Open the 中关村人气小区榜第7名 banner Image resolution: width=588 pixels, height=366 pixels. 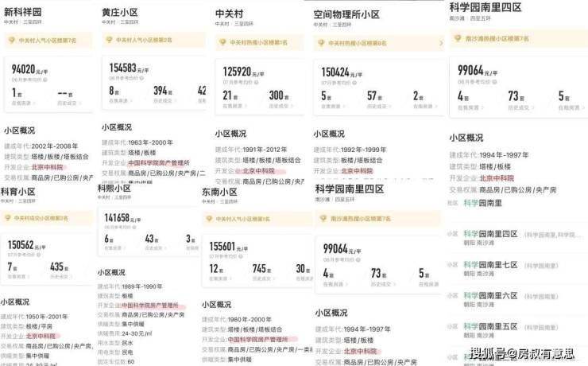[x=48, y=40]
